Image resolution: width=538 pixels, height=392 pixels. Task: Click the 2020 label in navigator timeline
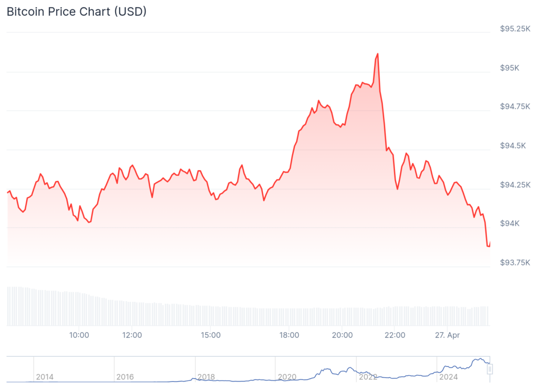pyautogui.click(x=286, y=377)
